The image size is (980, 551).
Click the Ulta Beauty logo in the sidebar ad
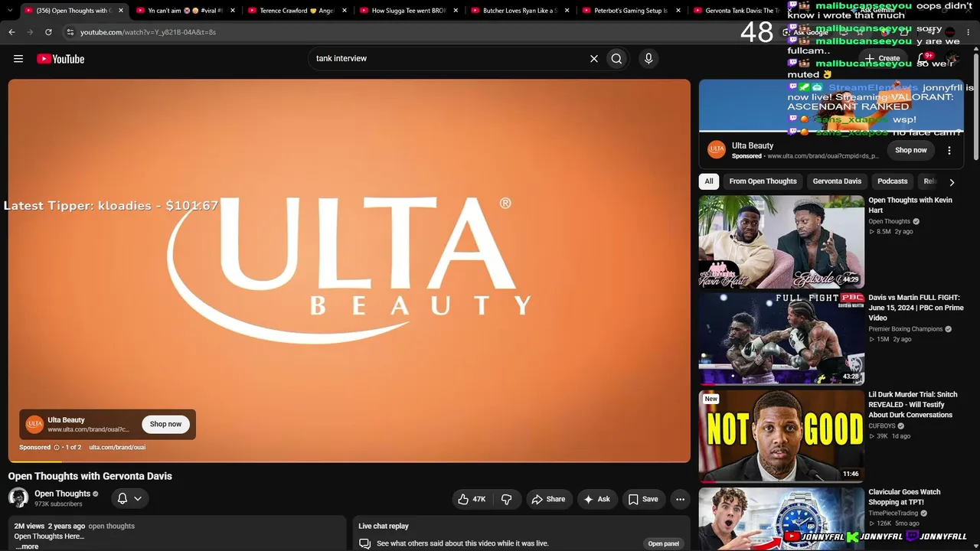[717, 150]
